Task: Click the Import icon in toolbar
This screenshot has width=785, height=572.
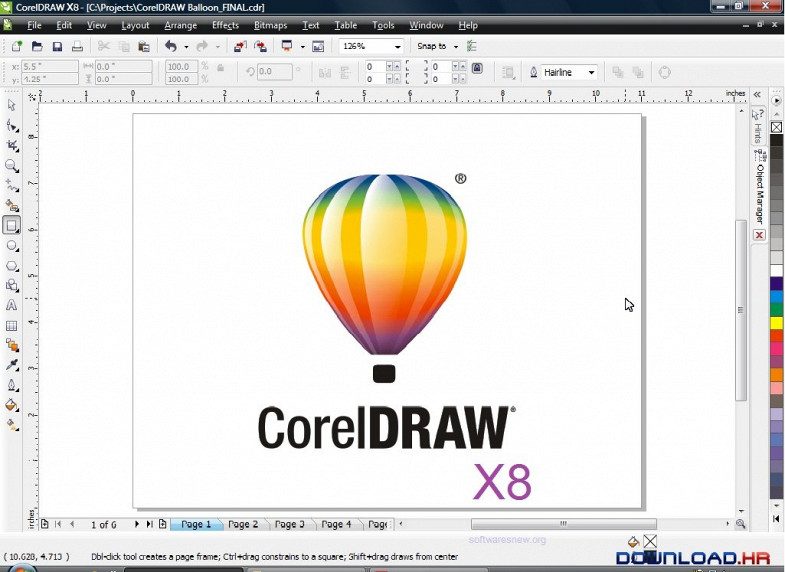Action: coord(239,47)
